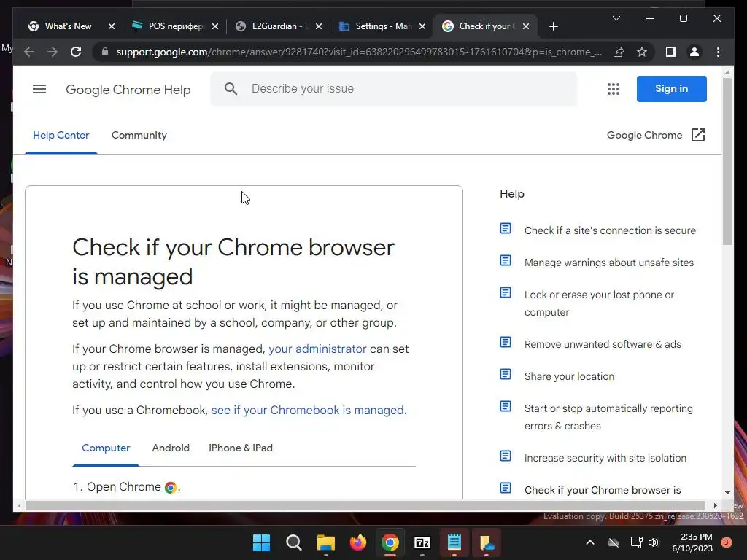Open Share your location article
Viewport: 747px width, 560px height.
click(569, 377)
